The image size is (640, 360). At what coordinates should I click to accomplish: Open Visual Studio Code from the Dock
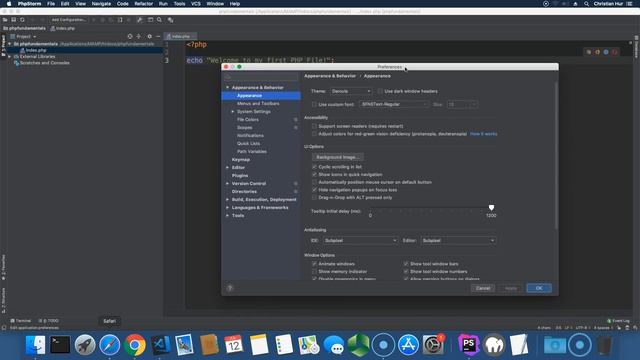point(160,345)
